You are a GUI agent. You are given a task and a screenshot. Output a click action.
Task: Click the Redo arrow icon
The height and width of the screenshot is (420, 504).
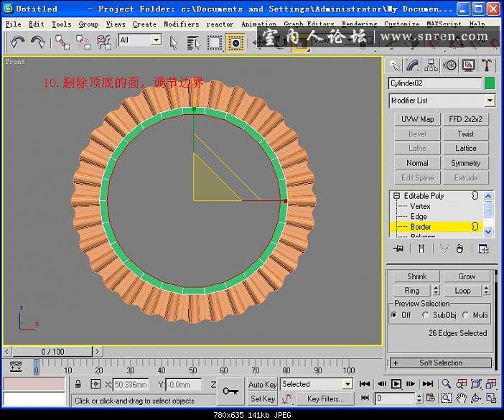click(38, 42)
